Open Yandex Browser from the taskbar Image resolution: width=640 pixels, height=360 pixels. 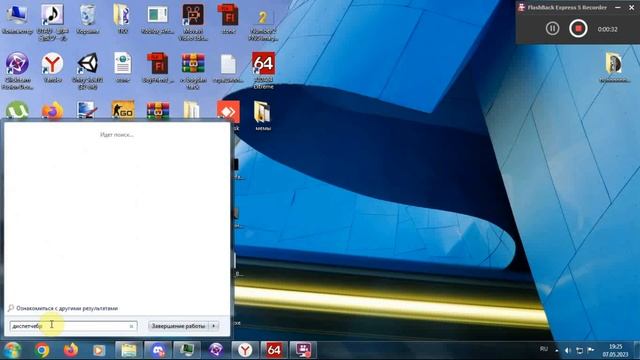coord(245,350)
